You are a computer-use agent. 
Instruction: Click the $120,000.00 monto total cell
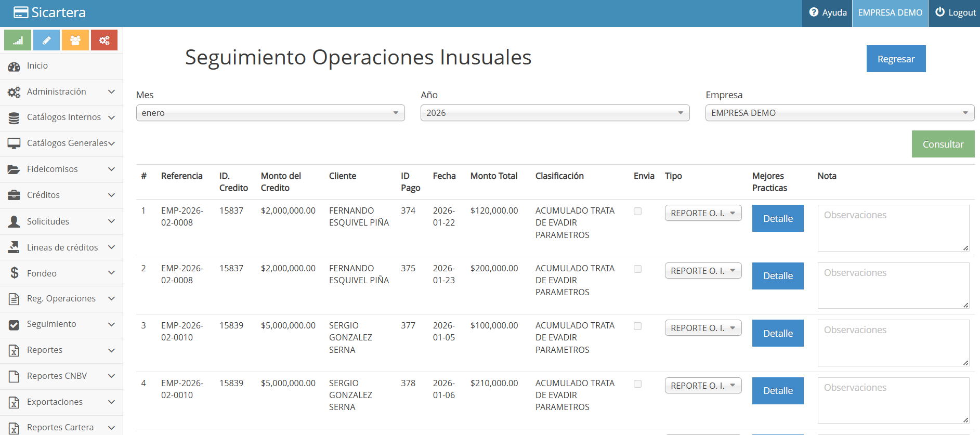494,211
